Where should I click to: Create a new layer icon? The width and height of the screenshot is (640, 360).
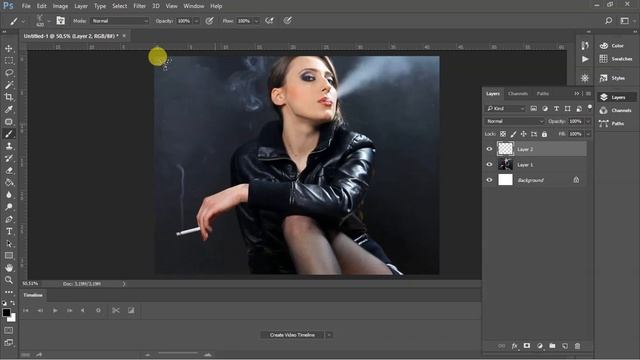(565, 346)
